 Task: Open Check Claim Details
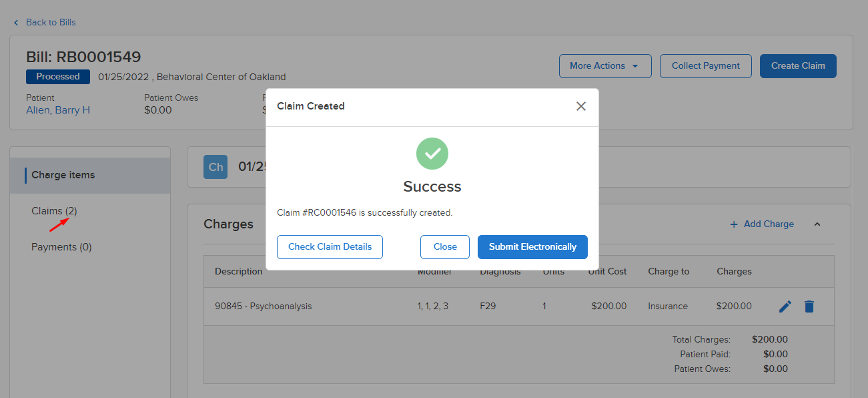[x=330, y=246]
